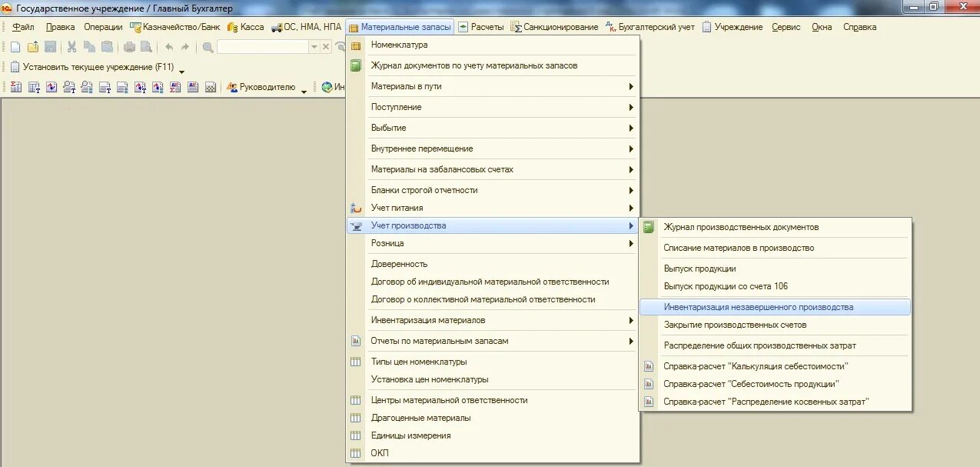Click the sigma table icon in the bottom toolbar
This screenshot has height=467, width=980.
(x=15, y=88)
